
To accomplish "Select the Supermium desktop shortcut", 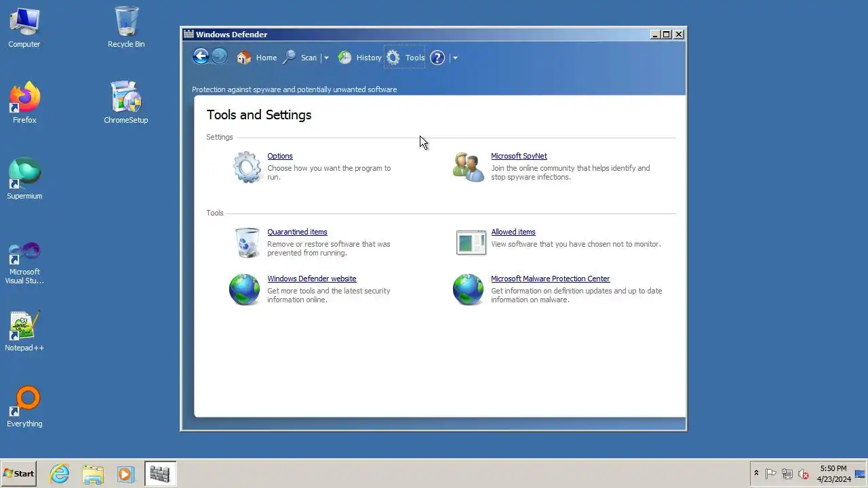I will tap(24, 179).
